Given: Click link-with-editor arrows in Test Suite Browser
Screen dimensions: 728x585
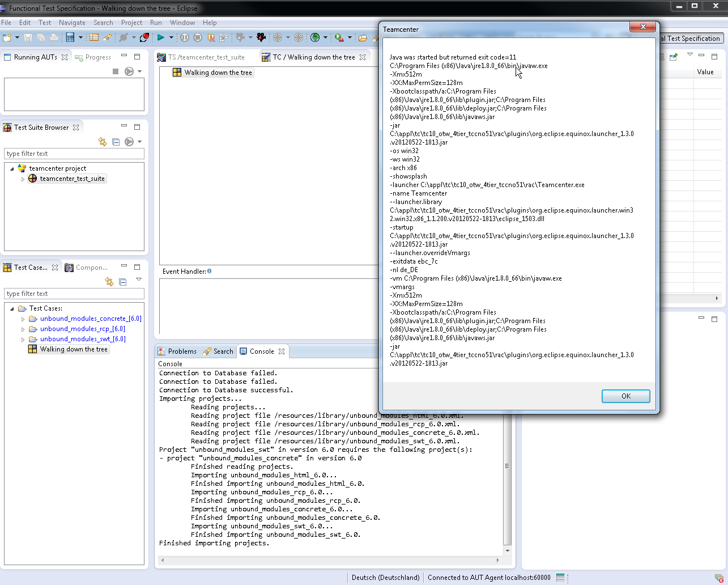Looking at the screenshot, I should [103, 142].
